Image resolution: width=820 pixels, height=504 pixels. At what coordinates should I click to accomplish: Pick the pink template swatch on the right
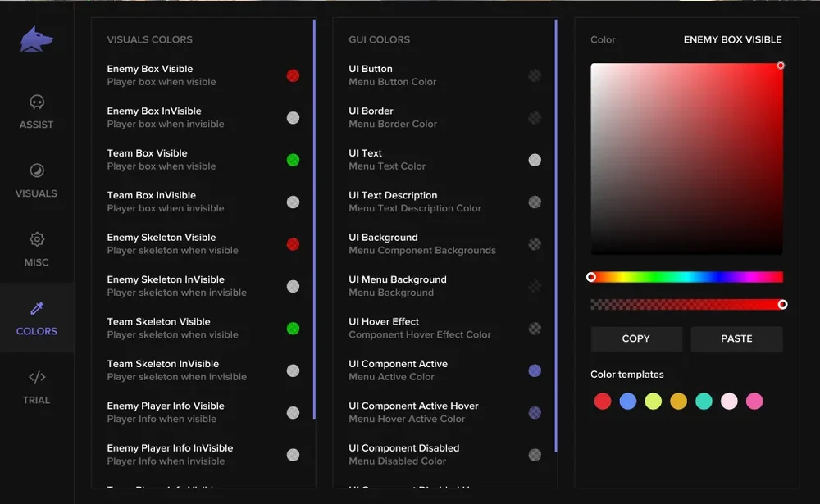point(753,401)
